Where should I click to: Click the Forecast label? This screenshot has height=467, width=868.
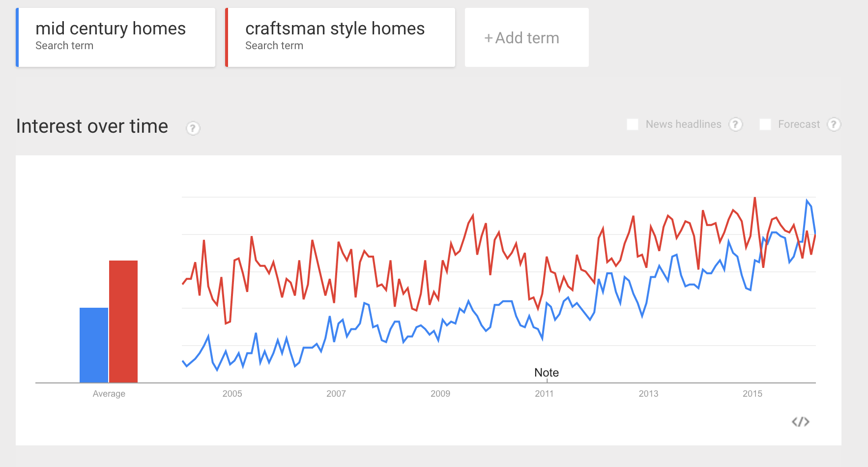click(x=799, y=124)
